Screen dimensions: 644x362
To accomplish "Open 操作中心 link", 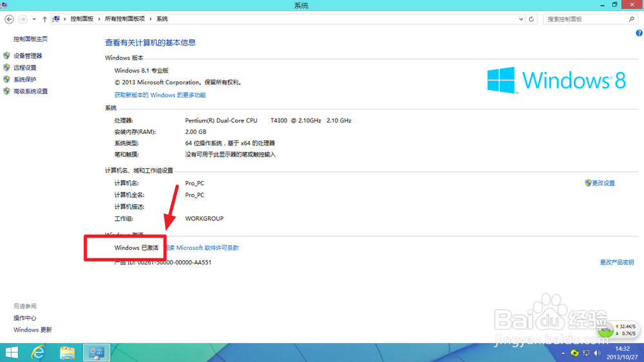I will [24, 318].
